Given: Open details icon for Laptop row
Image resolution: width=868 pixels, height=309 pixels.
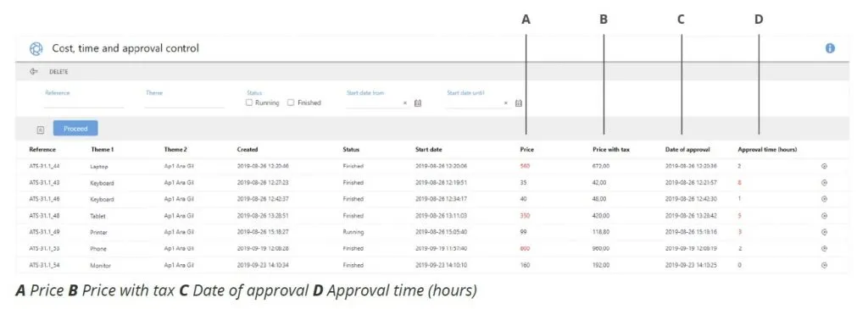Looking at the screenshot, I should (824, 166).
